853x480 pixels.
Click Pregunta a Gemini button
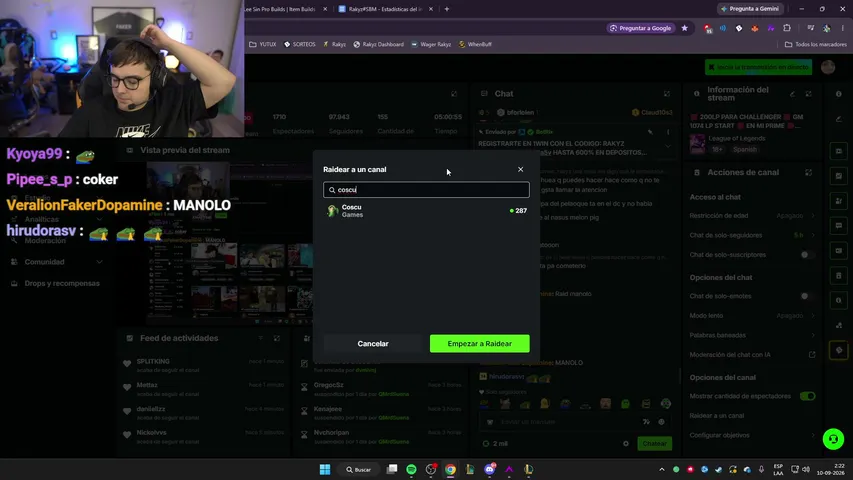click(x=750, y=9)
